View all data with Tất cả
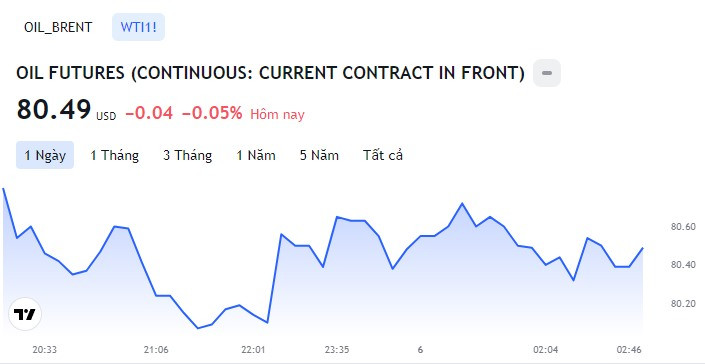The width and height of the screenshot is (705, 364). click(x=383, y=155)
